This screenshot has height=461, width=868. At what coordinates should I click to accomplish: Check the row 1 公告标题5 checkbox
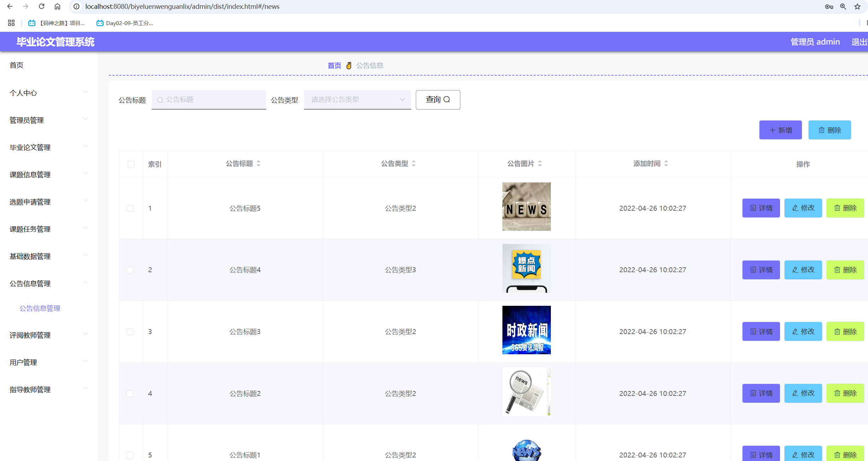[130, 208]
